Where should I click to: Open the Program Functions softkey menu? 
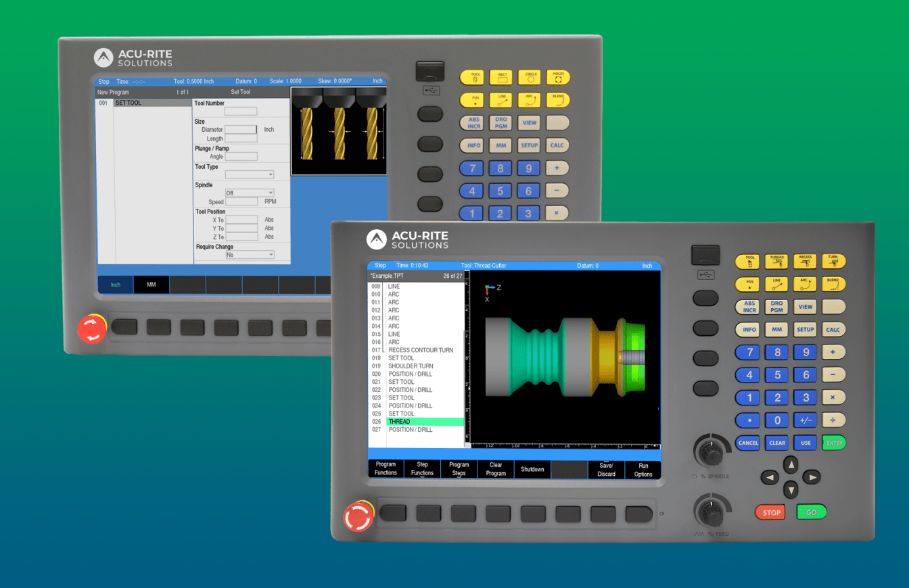[386, 469]
